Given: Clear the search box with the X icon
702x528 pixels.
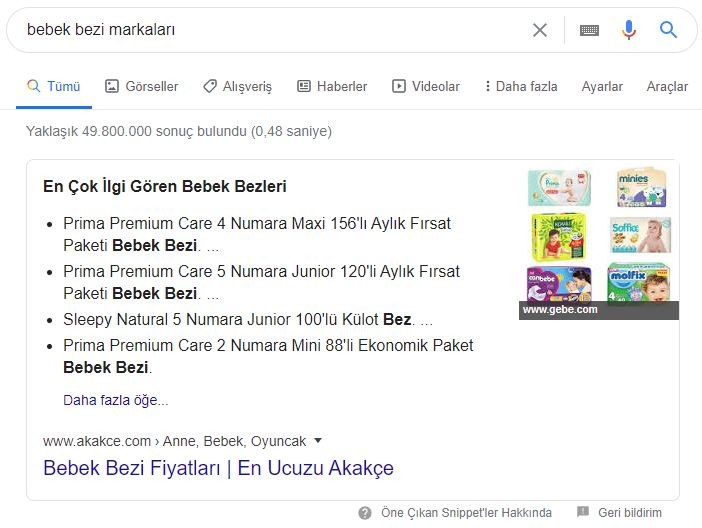Looking at the screenshot, I should pos(540,30).
